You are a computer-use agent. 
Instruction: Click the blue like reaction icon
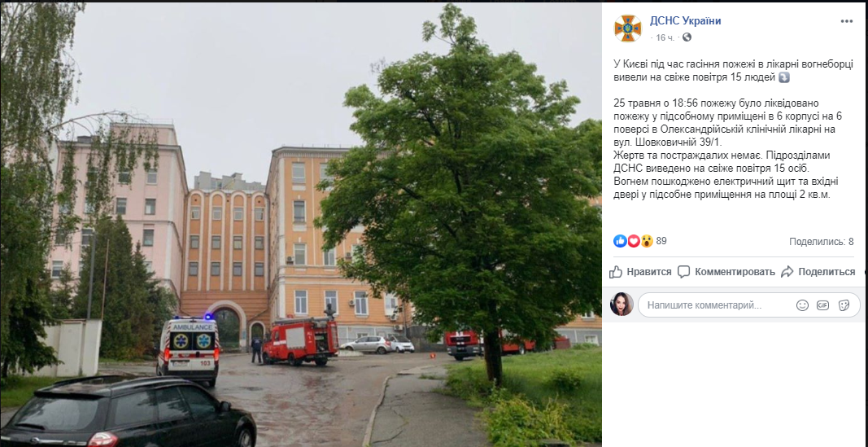pyautogui.click(x=619, y=241)
